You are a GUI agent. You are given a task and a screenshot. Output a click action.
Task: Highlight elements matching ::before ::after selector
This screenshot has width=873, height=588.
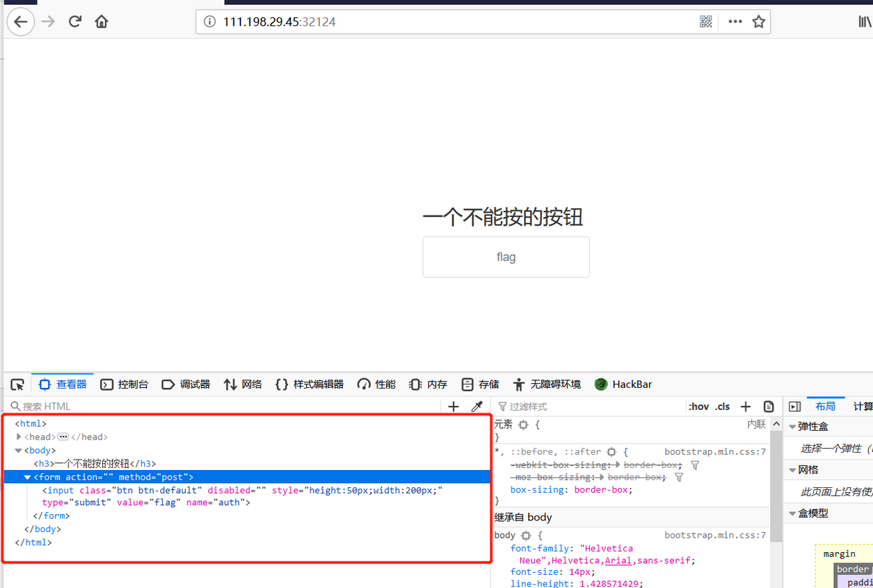coord(611,452)
